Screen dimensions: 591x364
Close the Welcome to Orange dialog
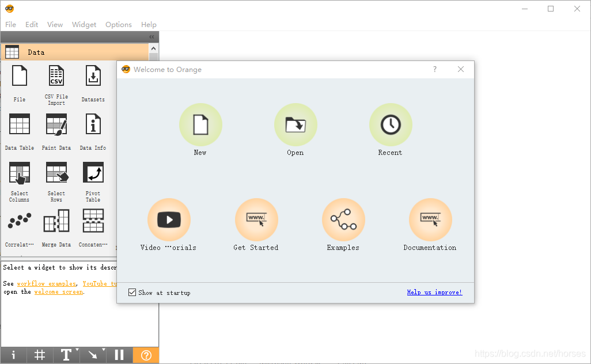[x=461, y=69]
